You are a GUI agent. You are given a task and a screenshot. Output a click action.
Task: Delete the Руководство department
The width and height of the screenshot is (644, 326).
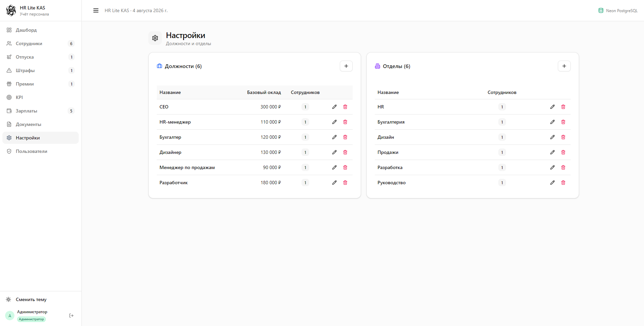[x=563, y=183]
